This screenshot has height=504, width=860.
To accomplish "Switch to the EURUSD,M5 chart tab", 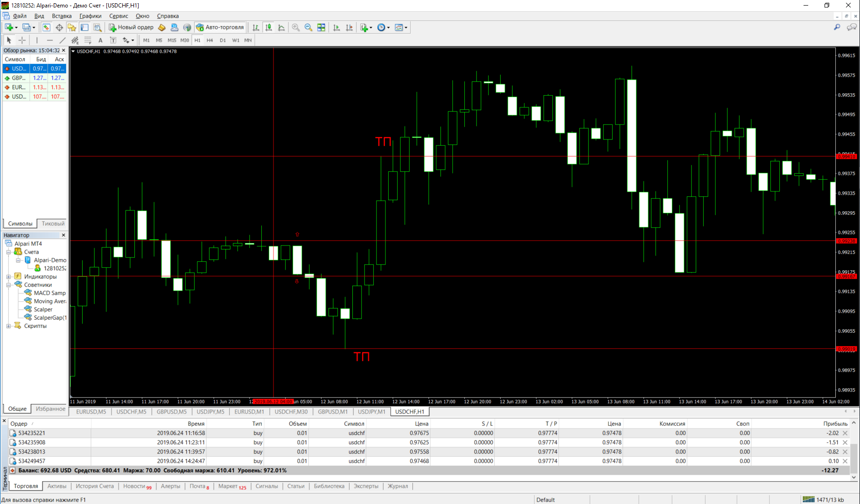I will pos(91,412).
